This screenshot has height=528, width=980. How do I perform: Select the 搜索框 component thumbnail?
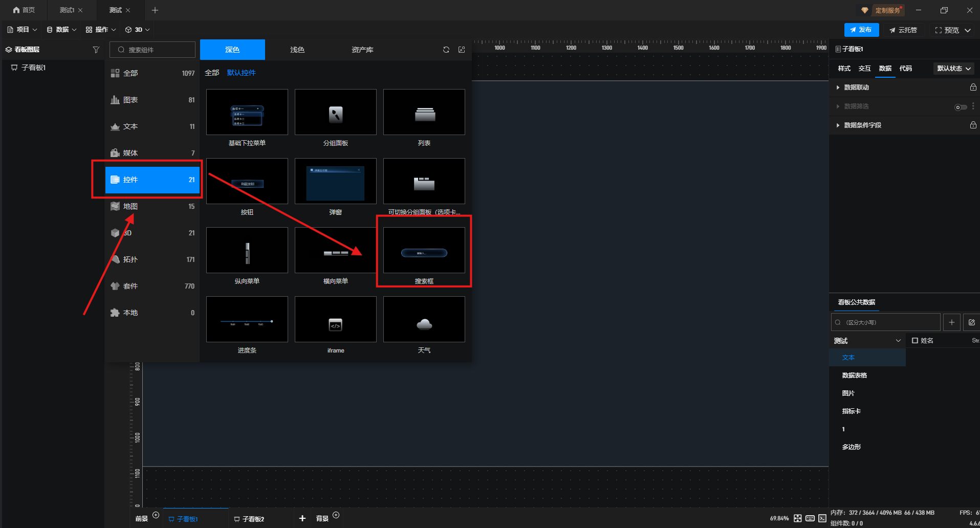click(424, 251)
